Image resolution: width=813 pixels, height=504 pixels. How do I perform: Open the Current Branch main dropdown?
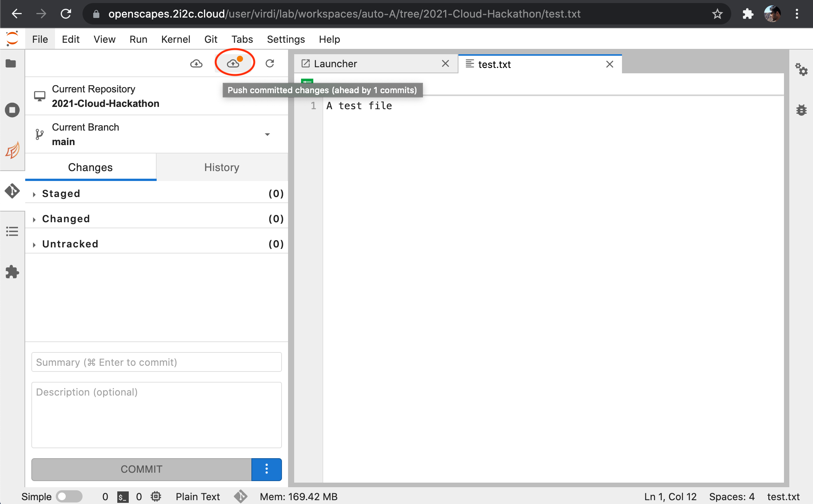coord(267,134)
